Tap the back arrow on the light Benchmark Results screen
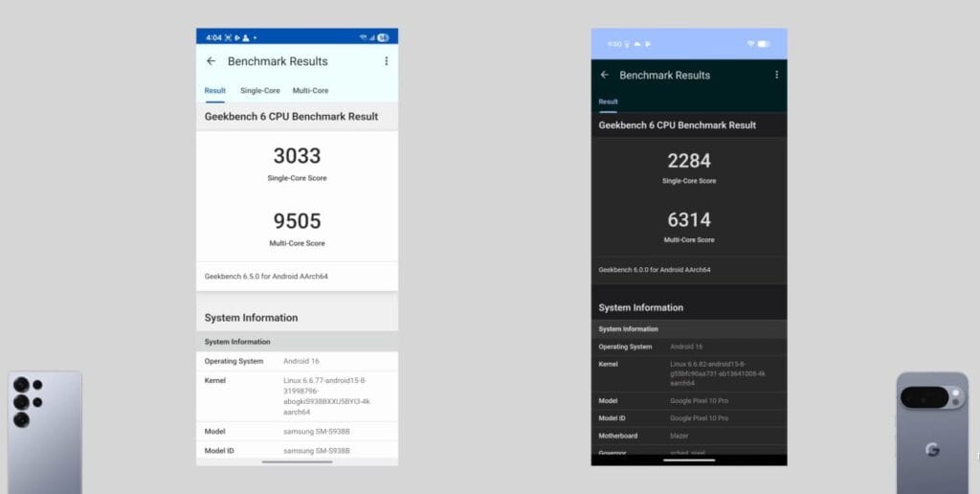Image resolution: width=980 pixels, height=494 pixels. 212,61
